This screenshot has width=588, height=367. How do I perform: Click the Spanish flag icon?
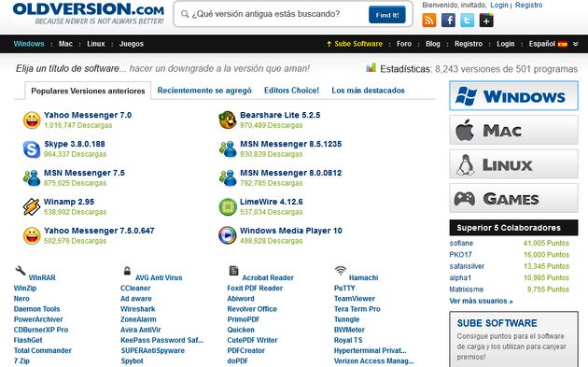point(563,44)
